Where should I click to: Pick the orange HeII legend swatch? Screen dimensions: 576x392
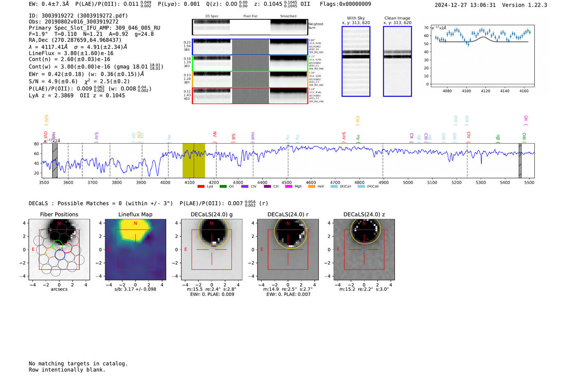coord(311,186)
